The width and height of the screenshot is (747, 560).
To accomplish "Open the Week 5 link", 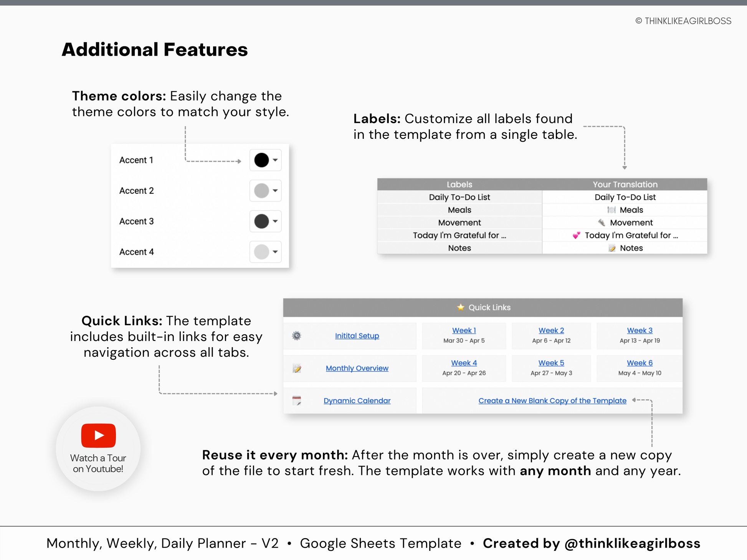I will pos(551,363).
